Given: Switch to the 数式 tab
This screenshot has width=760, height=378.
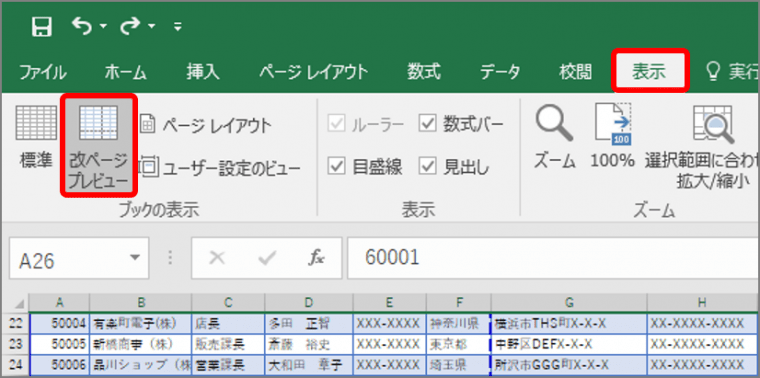Looking at the screenshot, I should pos(424,73).
